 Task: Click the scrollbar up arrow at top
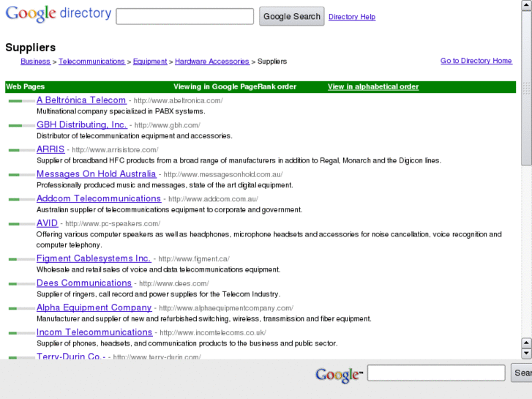[526, 5]
